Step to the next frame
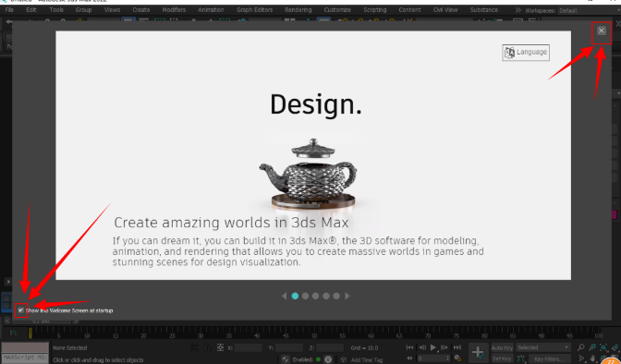 pos(444,347)
